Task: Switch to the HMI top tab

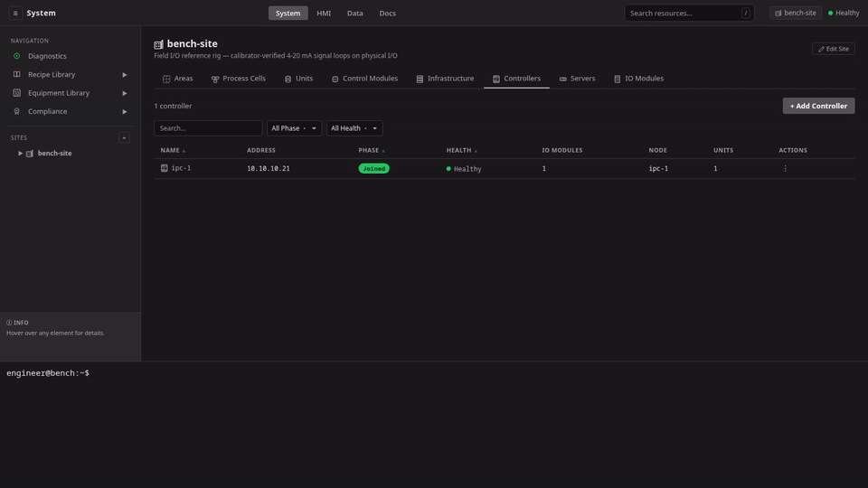Action: 324,13
